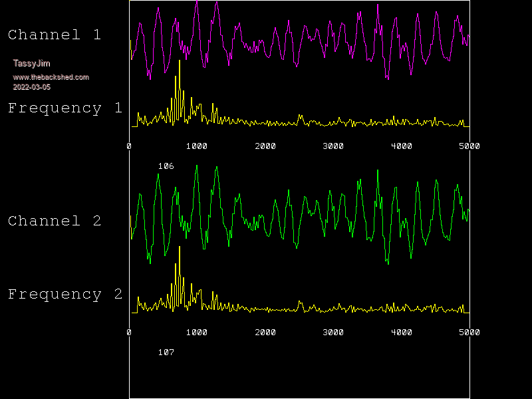Click 5000 on the upper frequency axis
Screen dimensions: 532x399
coord(469,146)
